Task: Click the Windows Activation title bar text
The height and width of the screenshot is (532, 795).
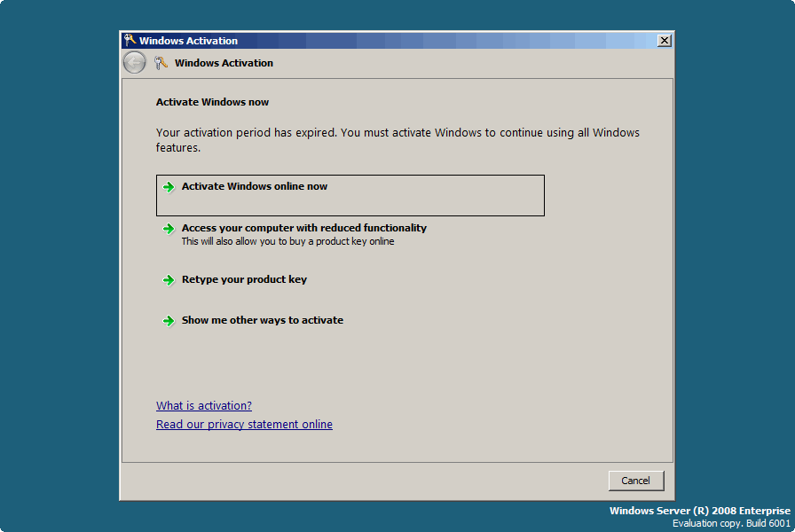Action: (x=189, y=41)
